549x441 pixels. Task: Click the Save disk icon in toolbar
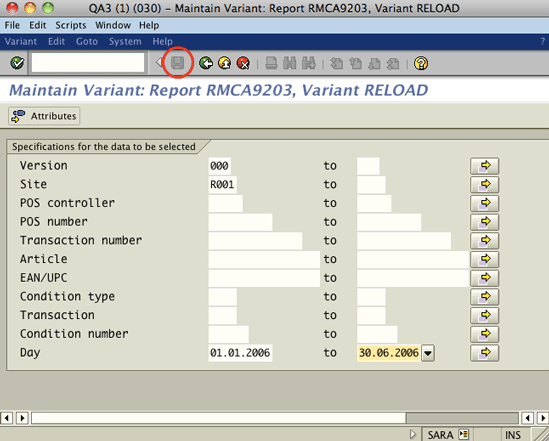click(178, 63)
